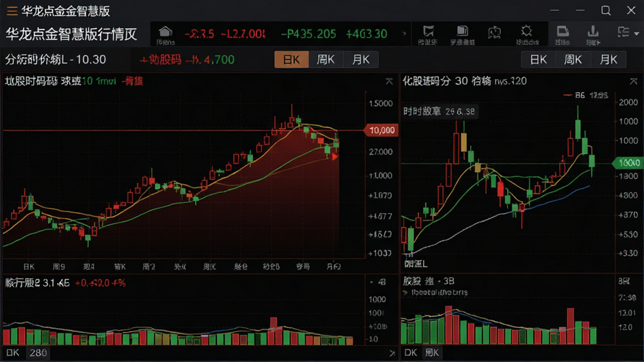This screenshot has height=362, width=644.
Task: Collapse the right chart panel using its corner icon
Action: [633, 81]
